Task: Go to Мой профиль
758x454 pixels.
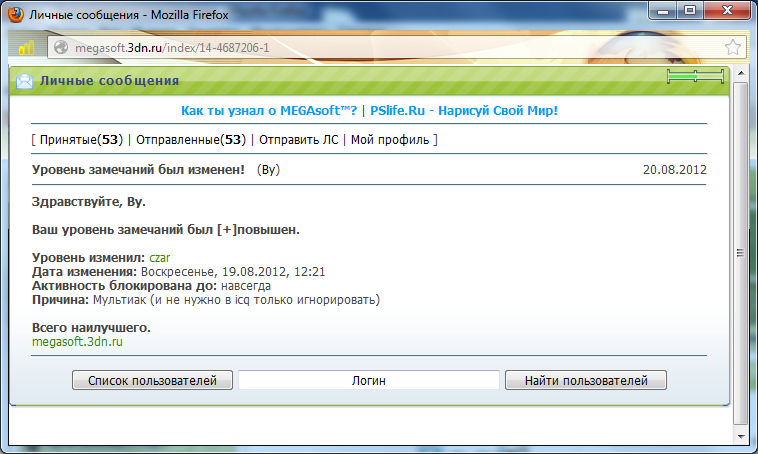Action: click(390, 140)
